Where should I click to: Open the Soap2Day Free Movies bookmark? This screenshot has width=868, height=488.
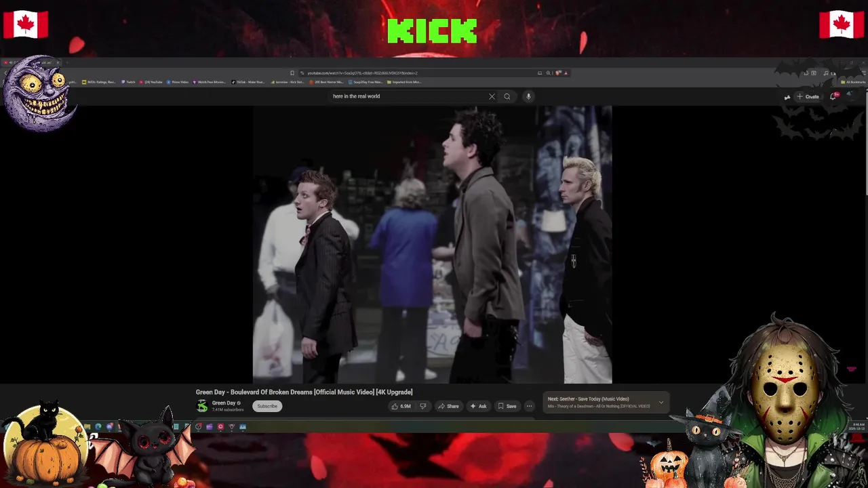pyautogui.click(x=365, y=82)
